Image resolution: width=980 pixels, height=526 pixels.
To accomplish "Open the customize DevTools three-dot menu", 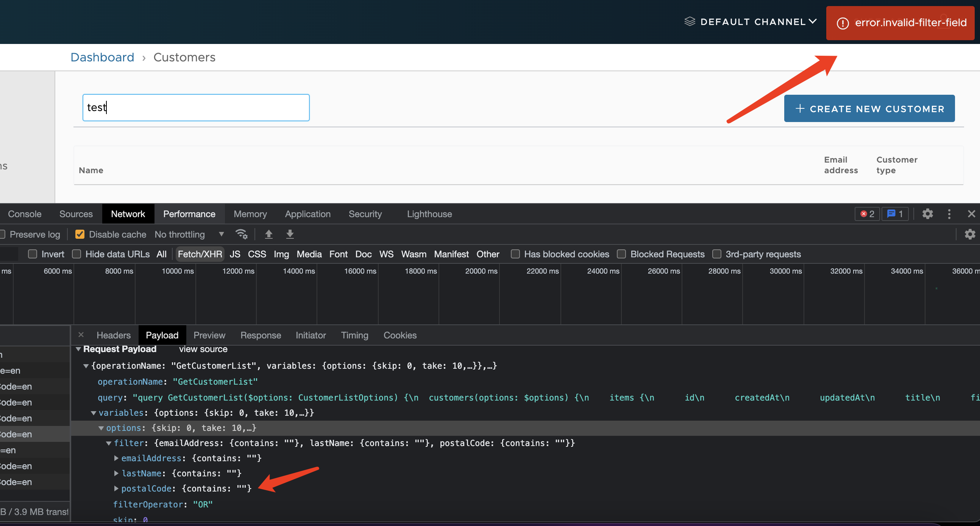I will [949, 214].
